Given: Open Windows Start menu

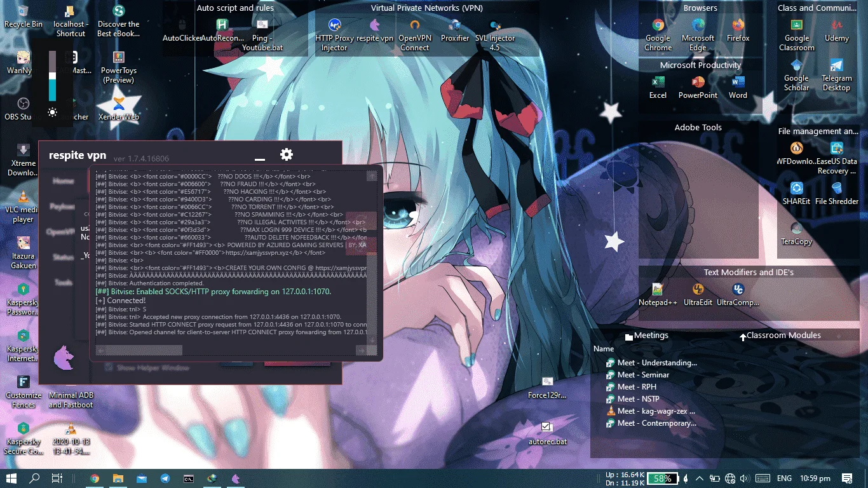Looking at the screenshot, I should [x=11, y=478].
